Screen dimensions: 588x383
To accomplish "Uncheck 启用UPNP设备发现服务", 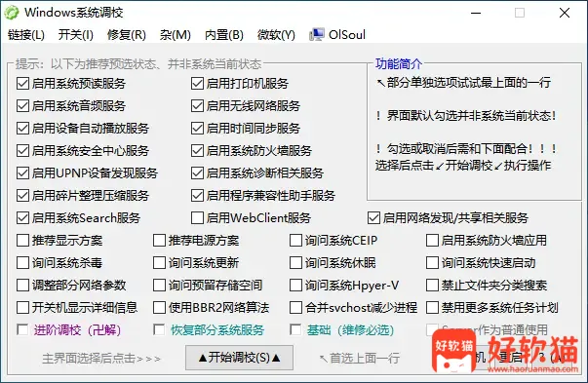I will click(x=22, y=173).
